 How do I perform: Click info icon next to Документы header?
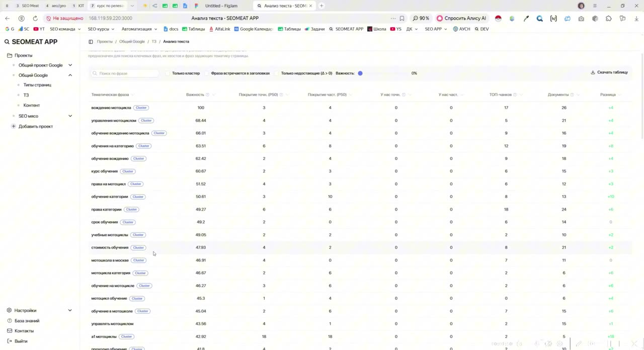coord(572,95)
